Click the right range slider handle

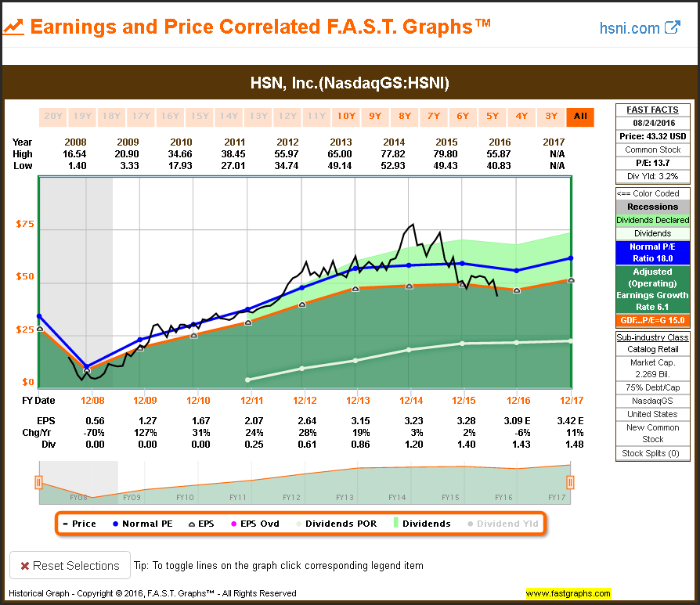(x=571, y=482)
